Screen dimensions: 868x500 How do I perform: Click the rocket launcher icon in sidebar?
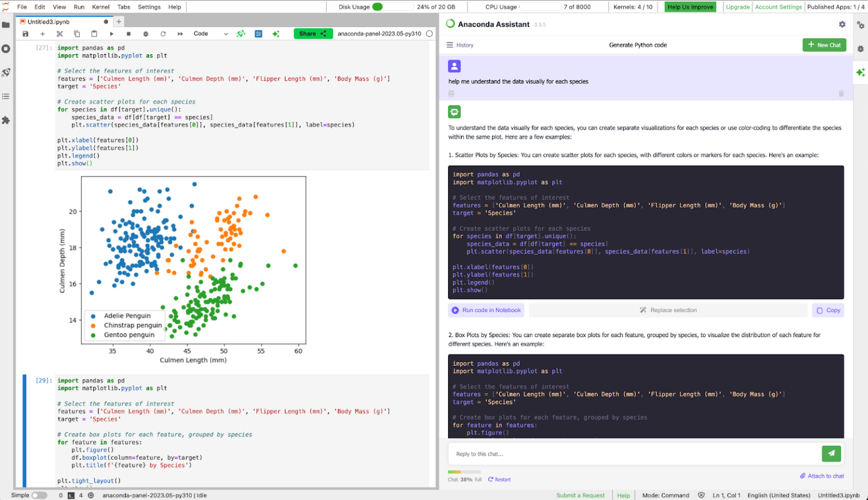coord(6,72)
